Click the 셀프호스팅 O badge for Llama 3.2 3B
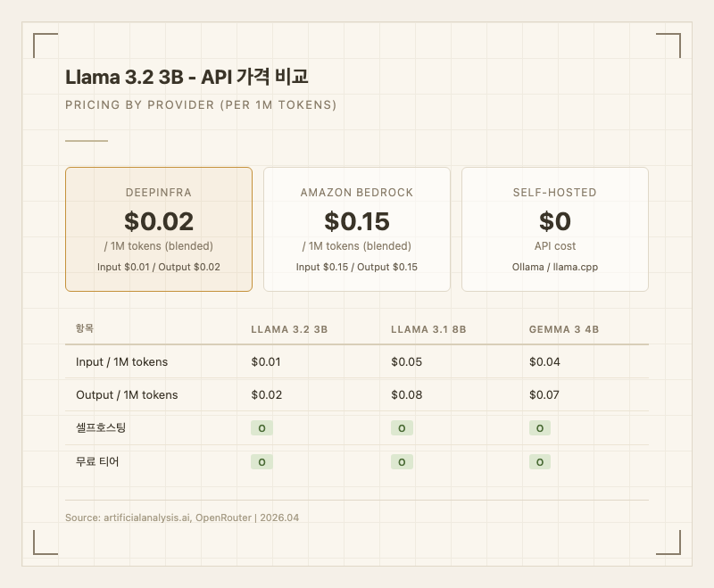The height and width of the screenshot is (588, 714). tap(262, 428)
